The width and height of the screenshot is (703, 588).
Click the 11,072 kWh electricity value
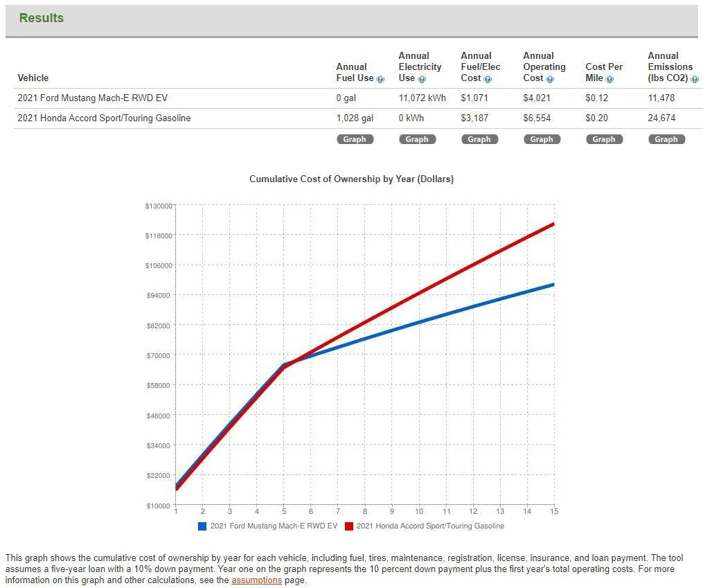point(422,98)
